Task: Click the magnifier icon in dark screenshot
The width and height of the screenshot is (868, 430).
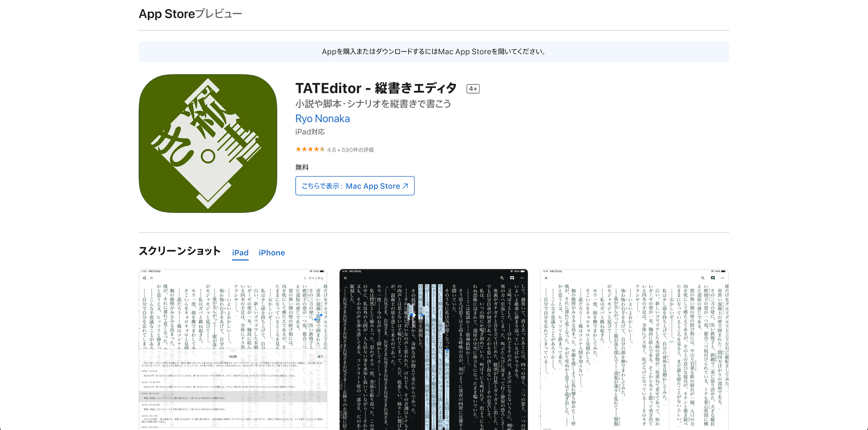Action: (502, 278)
